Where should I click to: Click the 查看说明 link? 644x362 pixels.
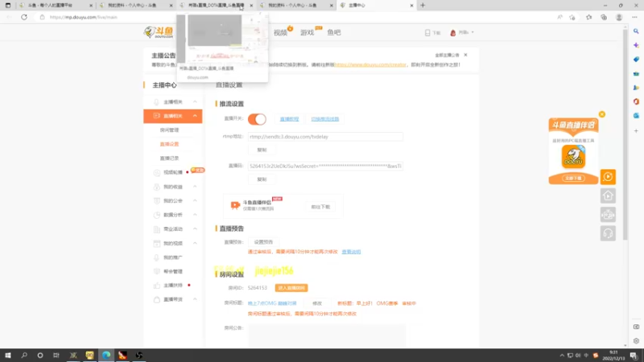click(x=351, y=252)
